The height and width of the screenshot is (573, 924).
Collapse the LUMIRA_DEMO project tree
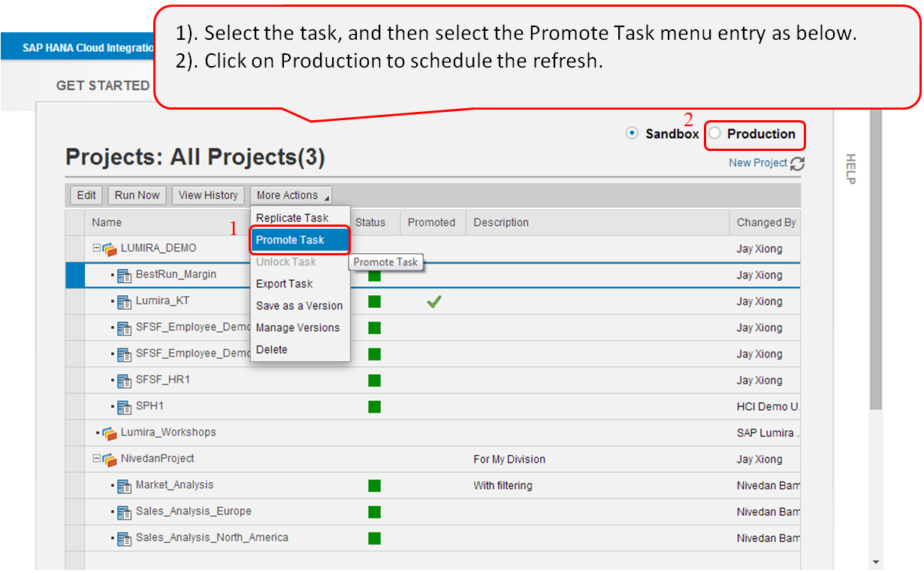(96, 249)
